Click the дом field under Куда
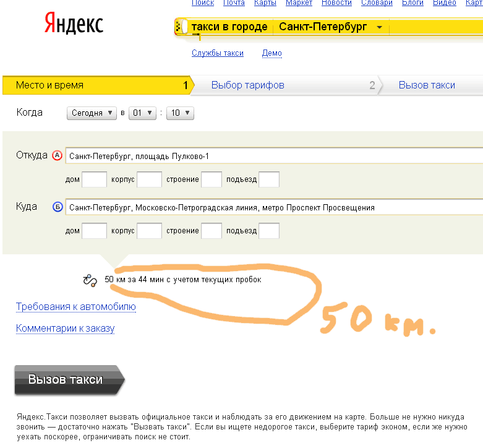This screenshot has width=483, height=448. (x=94, y=231)
